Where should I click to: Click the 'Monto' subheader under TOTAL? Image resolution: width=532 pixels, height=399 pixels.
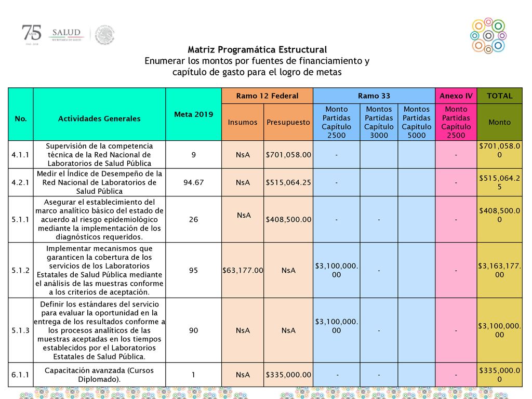pos(499,122)
